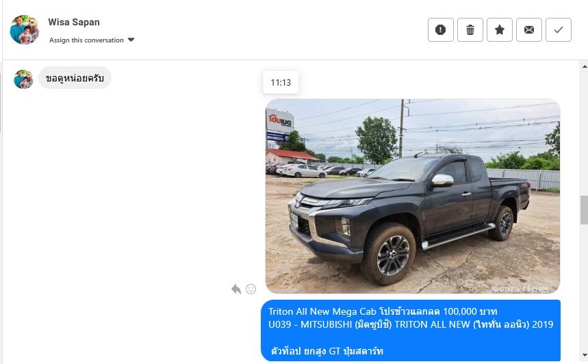Star this conversation as follow up
The width and height of the screenshot is (588, 364).
[500, 29]
